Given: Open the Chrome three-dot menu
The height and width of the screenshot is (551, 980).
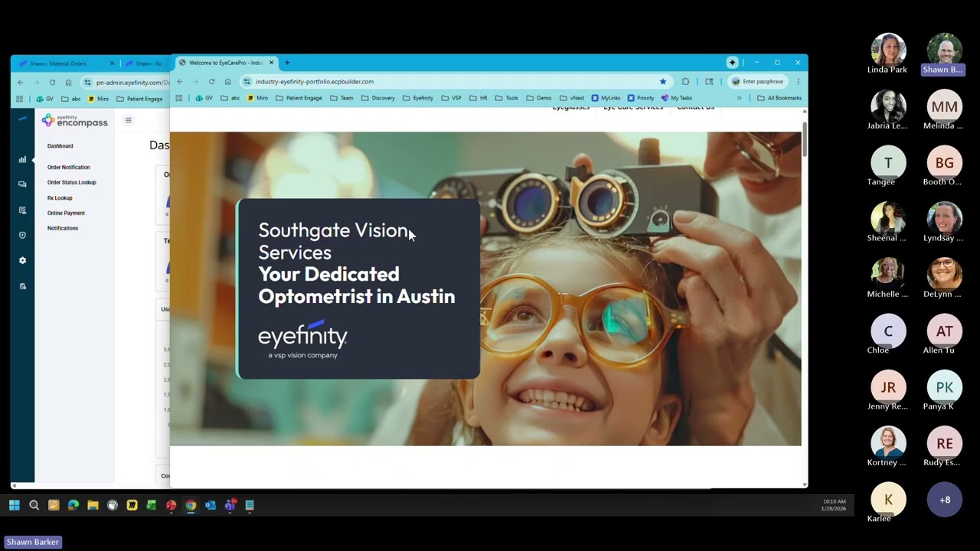Looking at the screenshot, I should click(x=798, y=82).
